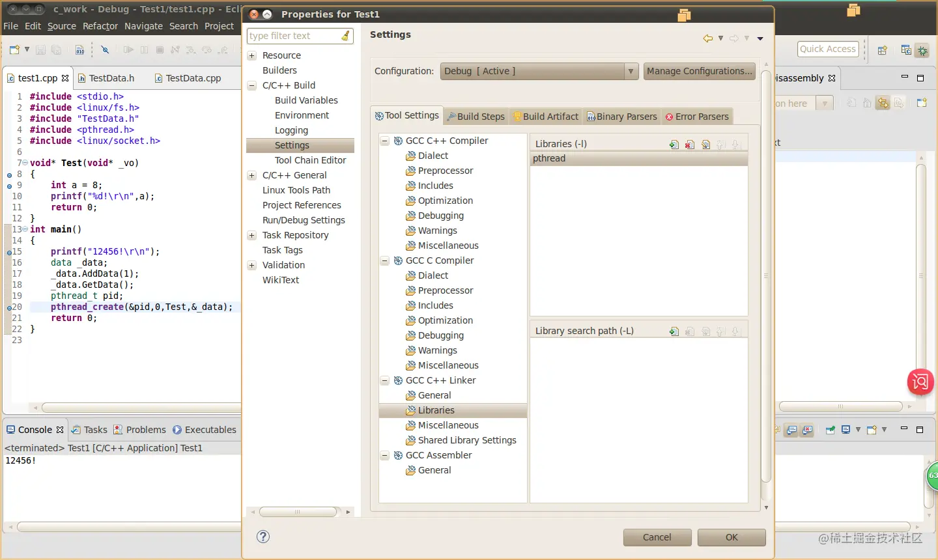
Task: Expand the Resource tree node
Action: (x=251, y=56)
